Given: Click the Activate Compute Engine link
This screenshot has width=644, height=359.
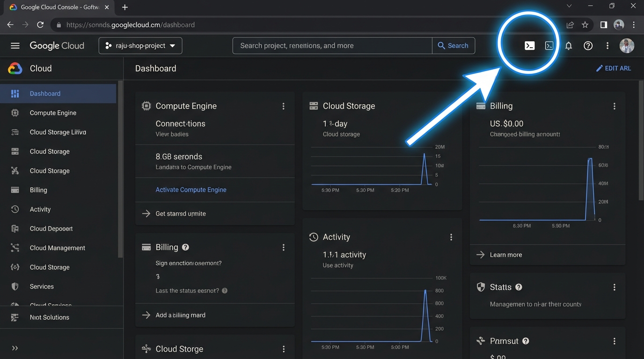Looking at the screenshot, I should (x=191, y=190).
